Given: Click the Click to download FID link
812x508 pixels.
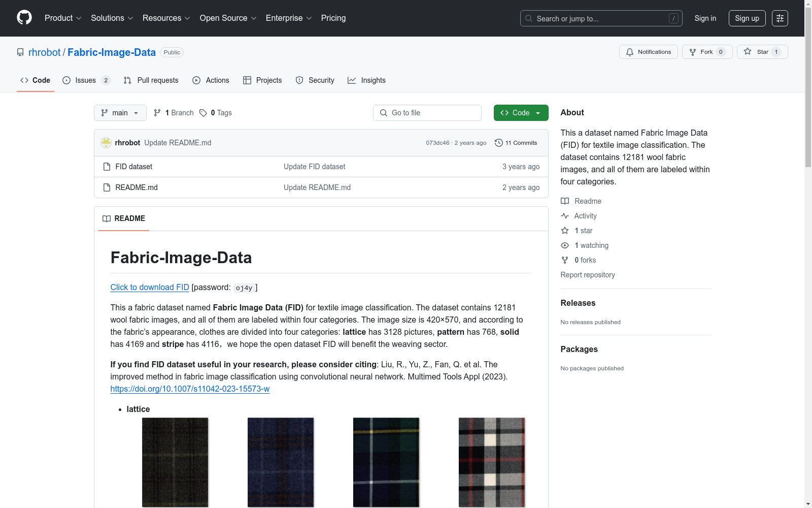Looking at the screenshot, I should [x=150, y=287].
